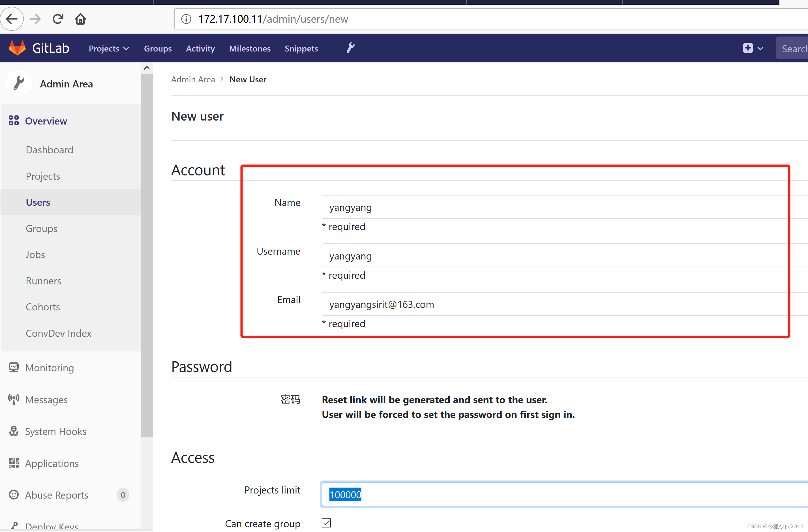808x532 pixels.
Task: Expand the Projects dropdown in the navbar
Action: tap(108, 48)
